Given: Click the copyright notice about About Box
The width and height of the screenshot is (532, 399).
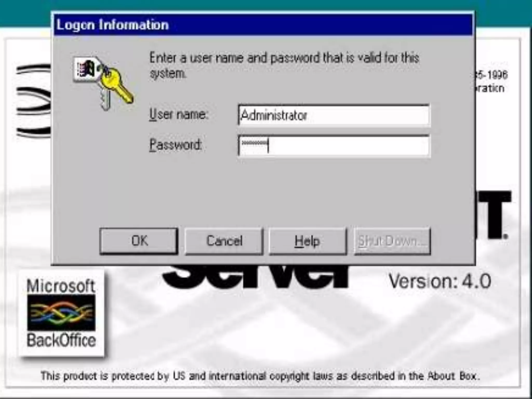Looking at the screenshot, I should click(x=260, y=376).
